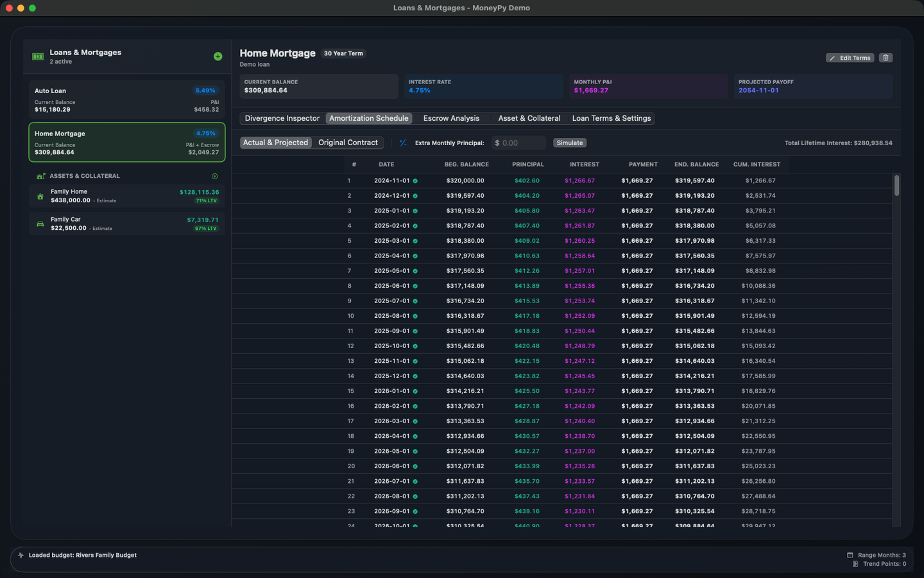
Task: Add an asset with the circled plus icon
Action: coord(215,176)
